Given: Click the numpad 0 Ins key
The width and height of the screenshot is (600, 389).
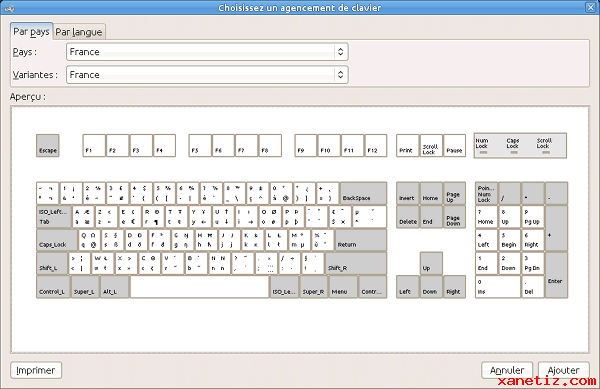Looking at the screenshot, I should 498,287.
